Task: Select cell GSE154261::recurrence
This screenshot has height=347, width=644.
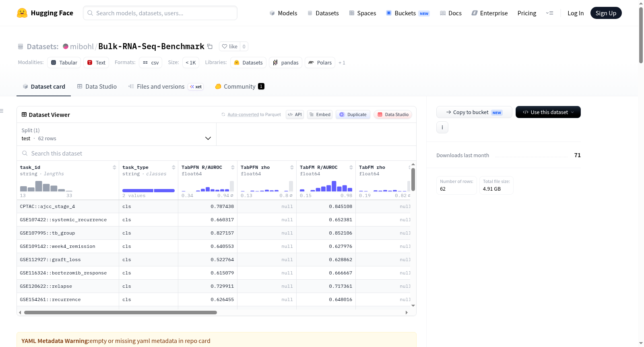Action: 68,299
